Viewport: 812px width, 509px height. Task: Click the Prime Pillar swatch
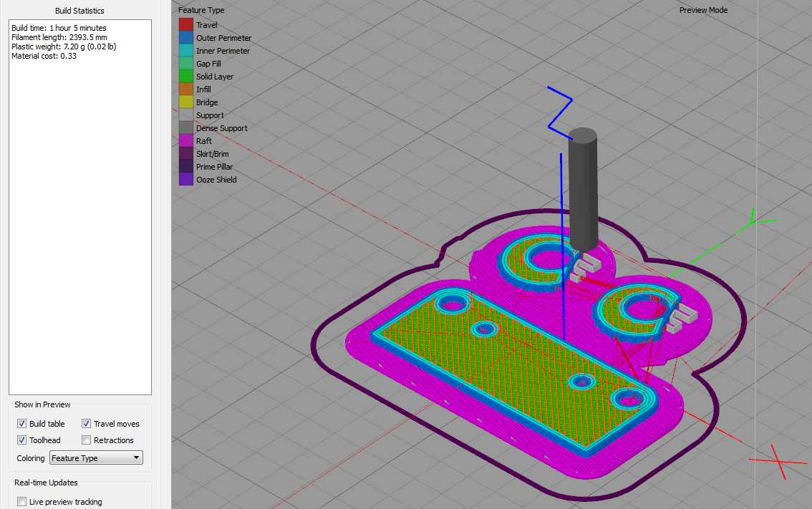tap(186, 167)
